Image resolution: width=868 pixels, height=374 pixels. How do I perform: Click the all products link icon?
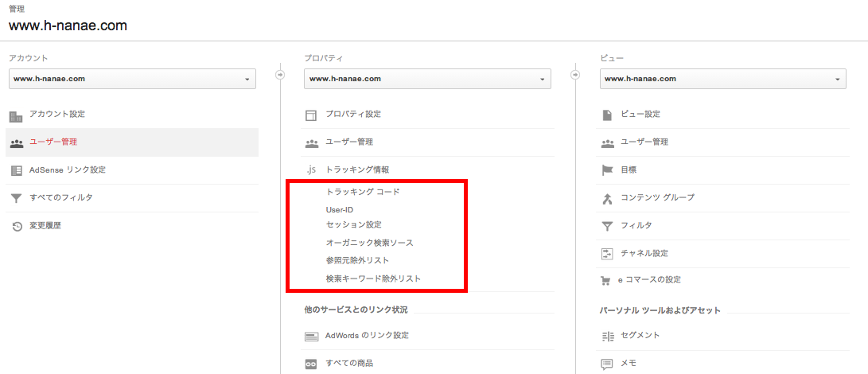tap(312, 364)
